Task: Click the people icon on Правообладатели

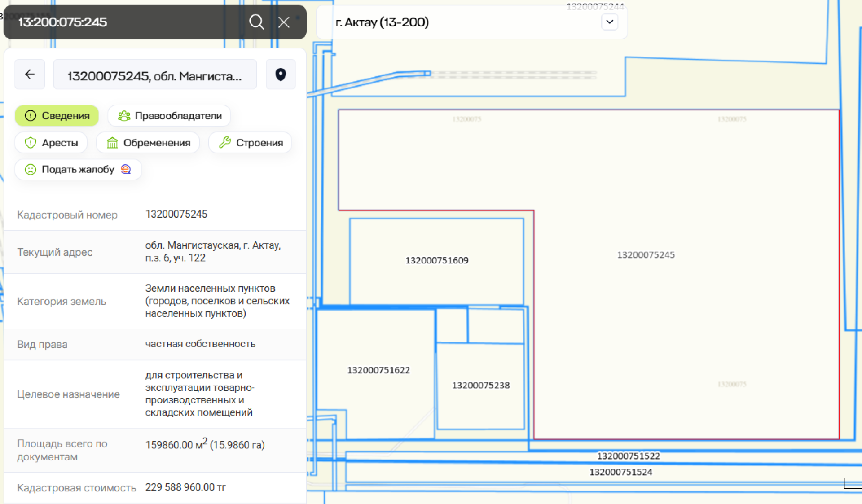Action: [124, 116]
